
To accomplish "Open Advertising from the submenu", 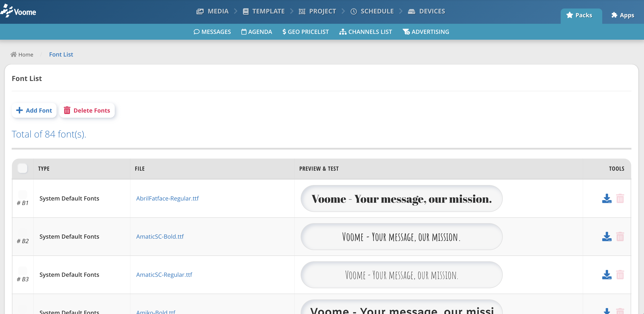I will [x=426, y=32].
